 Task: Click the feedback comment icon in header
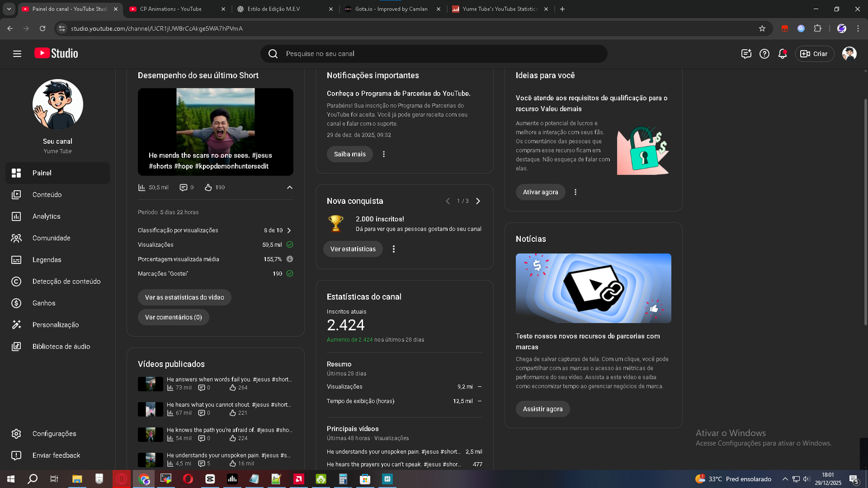coord(746,54)
